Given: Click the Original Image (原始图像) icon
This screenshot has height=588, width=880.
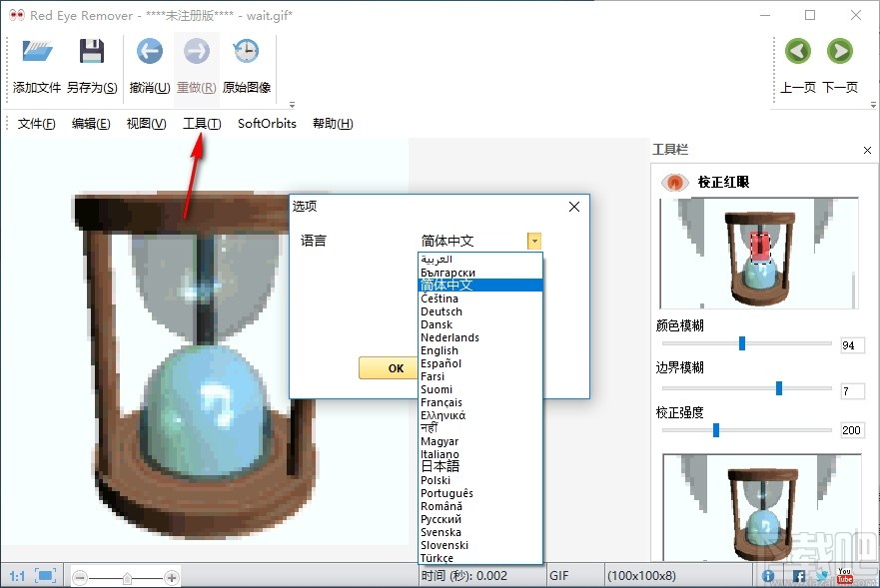Looking at the screenshot, I should [x=246, y=51].
